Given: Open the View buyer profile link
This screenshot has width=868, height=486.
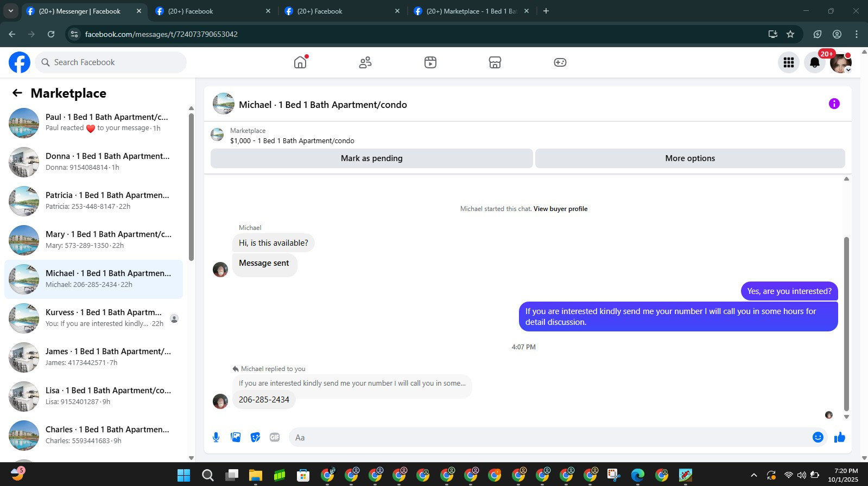Looking at the screenshot, I should click(560, 209).
